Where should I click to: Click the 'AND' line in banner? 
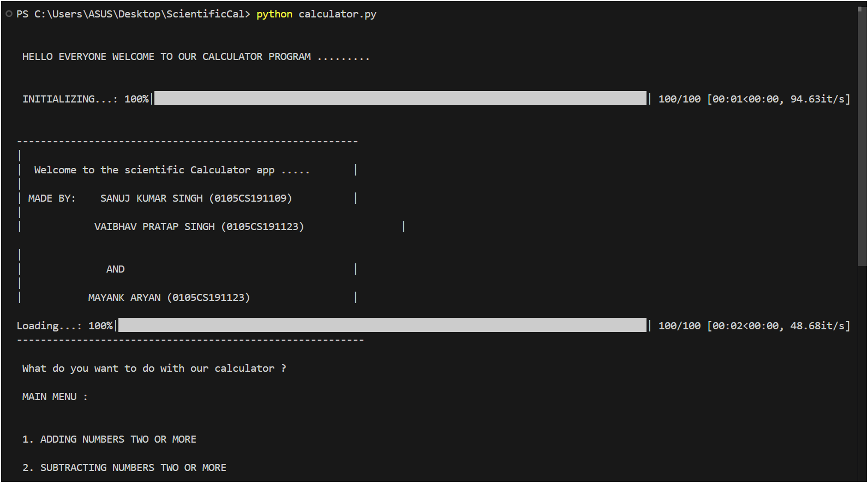[115, 269]
